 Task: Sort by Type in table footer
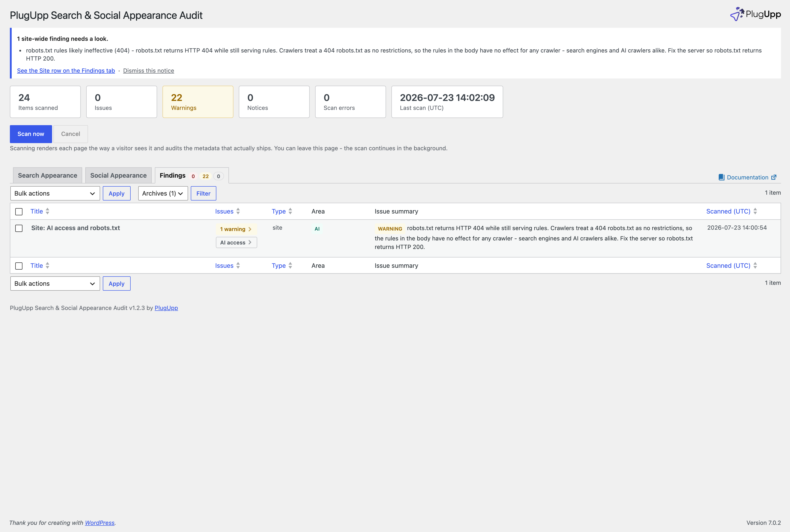pos(278,265)
